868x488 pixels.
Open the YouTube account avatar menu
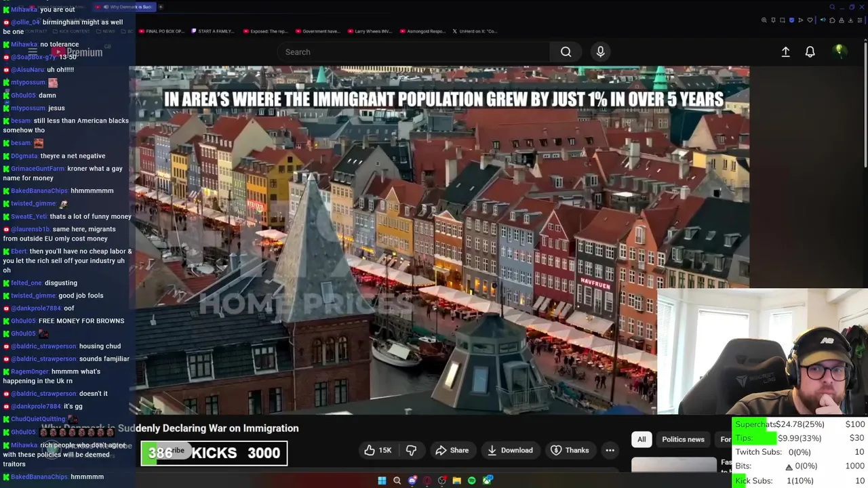pyautogui.click(x=840, y=52)
